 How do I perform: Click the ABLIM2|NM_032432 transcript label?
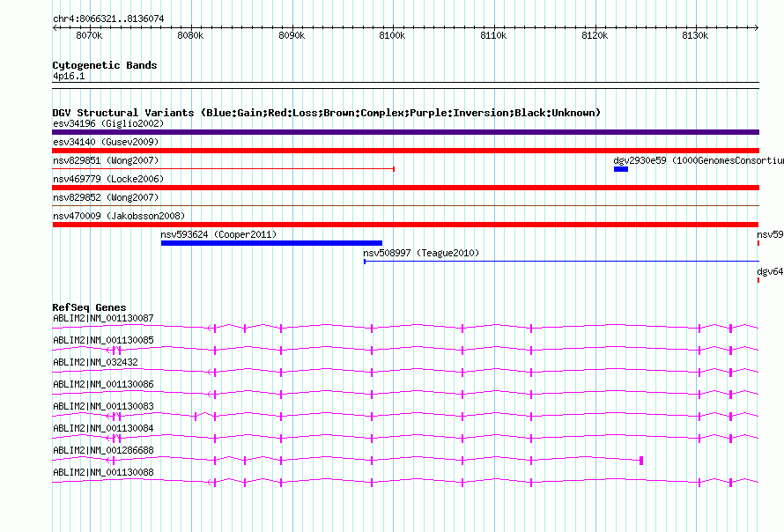[x=95, y=362]
